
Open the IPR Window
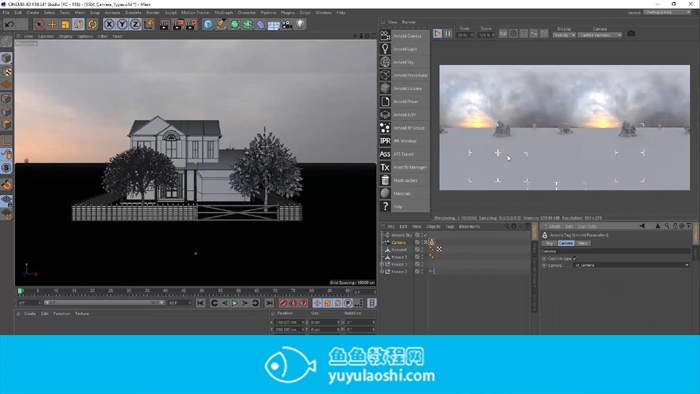click(404, 141)
